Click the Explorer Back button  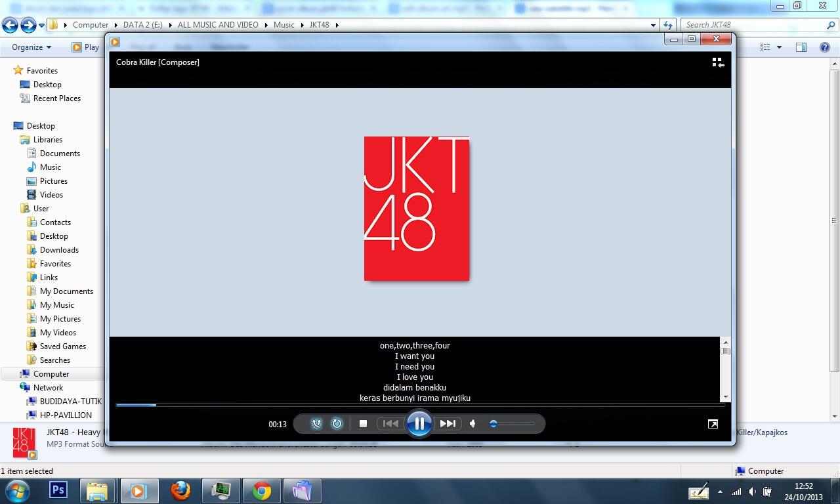pos(10,25)
